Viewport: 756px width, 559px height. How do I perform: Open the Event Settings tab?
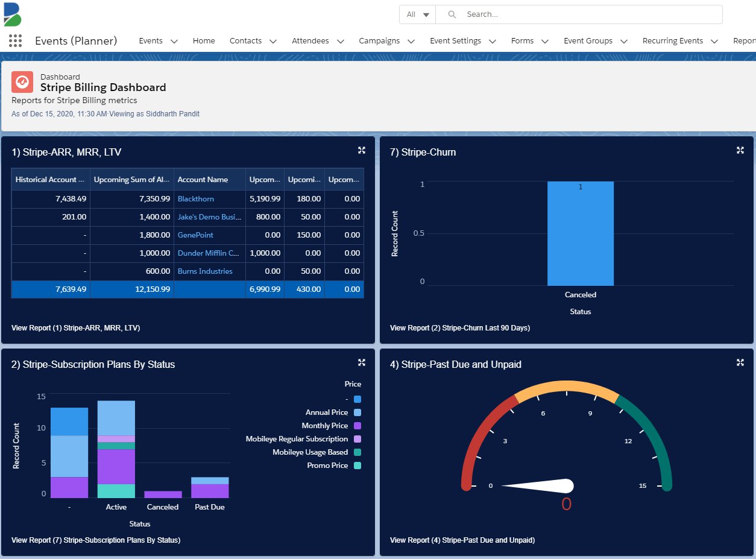pyautogui.click(x=455, y=41)
